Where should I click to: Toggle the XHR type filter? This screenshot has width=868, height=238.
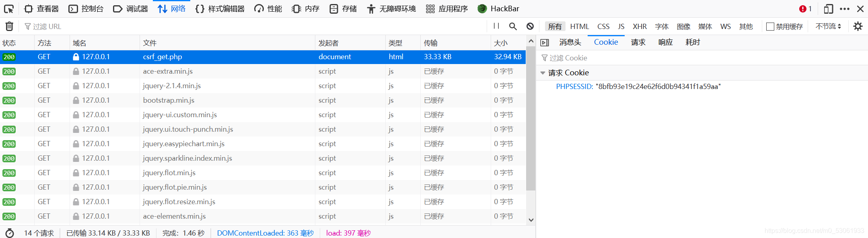(x=640, y=26)
